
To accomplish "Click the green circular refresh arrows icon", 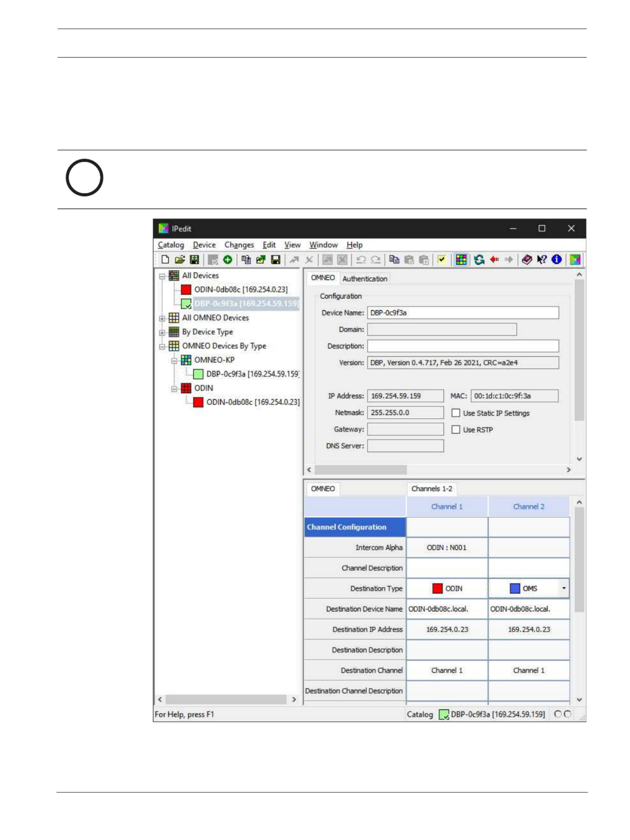I will coord(479,260).
